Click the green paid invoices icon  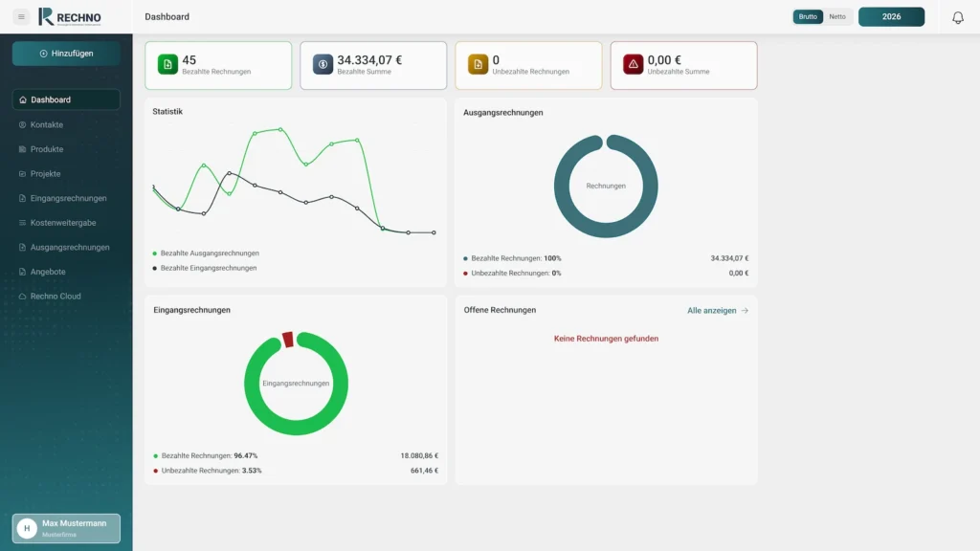point(167,64)
